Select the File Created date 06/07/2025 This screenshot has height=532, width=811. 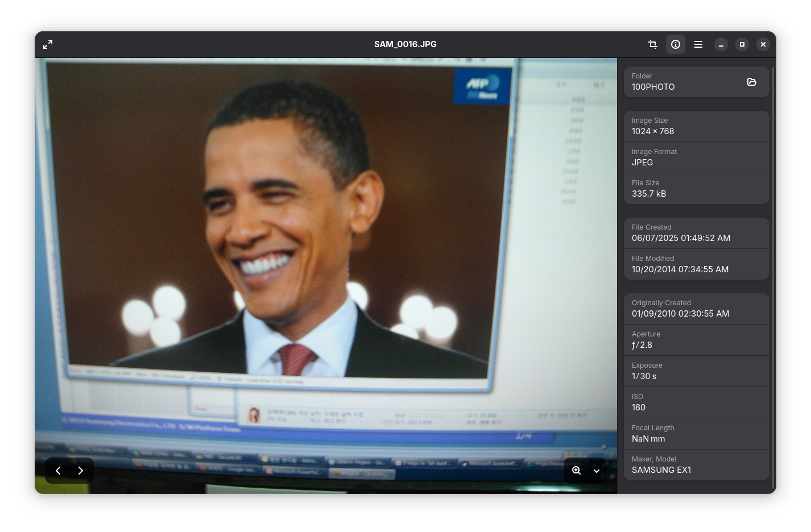[655, 238]
